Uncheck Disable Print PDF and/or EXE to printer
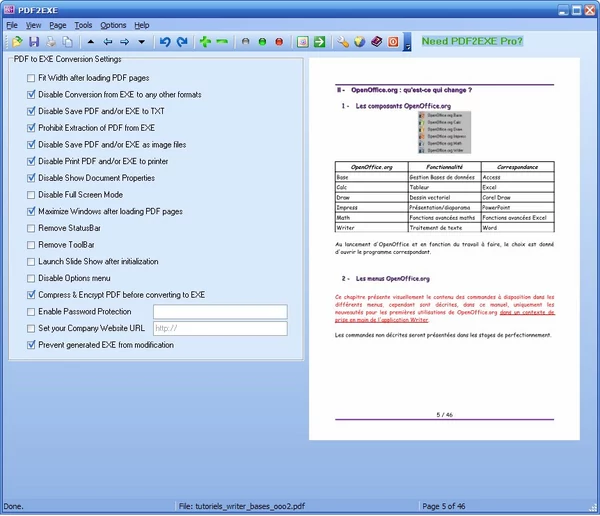This screenshot has height=516, width=600. coord(31,162)
